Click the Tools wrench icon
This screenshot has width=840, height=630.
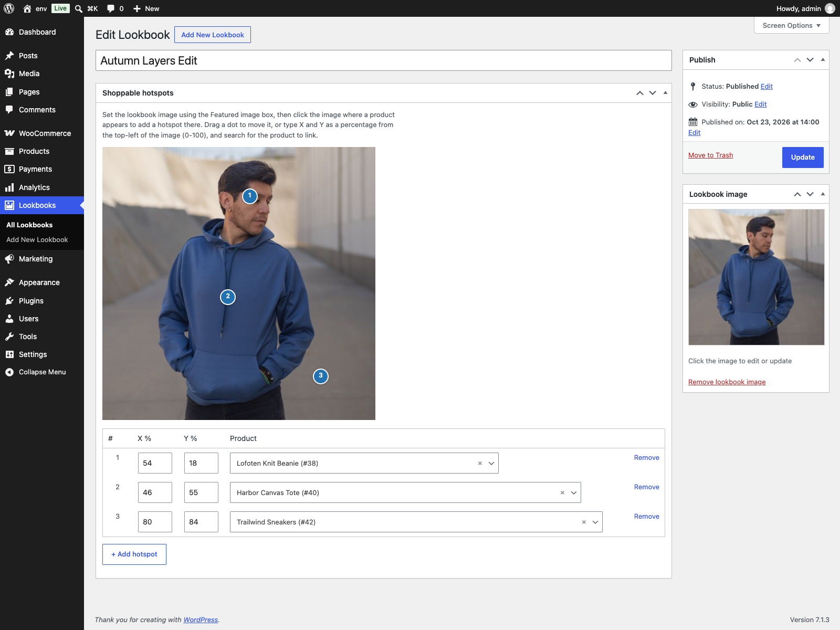pyautogui.click(x=9, y=337)
